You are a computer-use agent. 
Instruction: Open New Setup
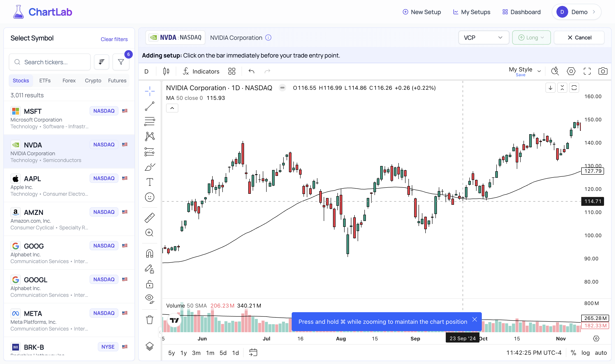point(422,12)
